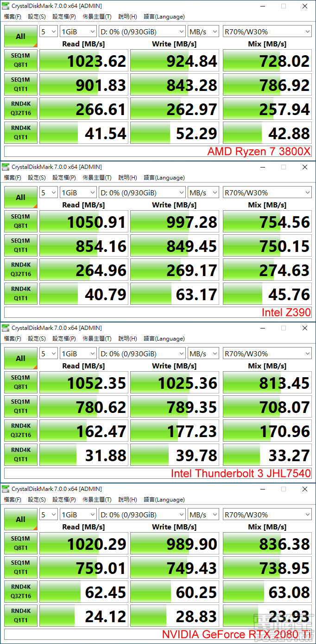Open test count dropdown in RTX 2080 Ti window
This screenshot has width=316, height=644.
pos(49,515)
